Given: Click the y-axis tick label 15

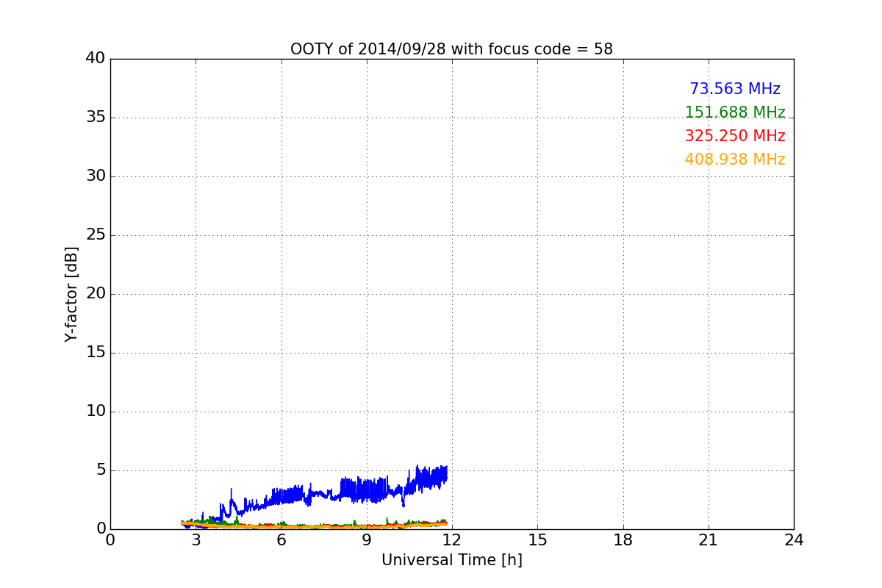Looking at the screenshot, I should (x=96, y=353).
